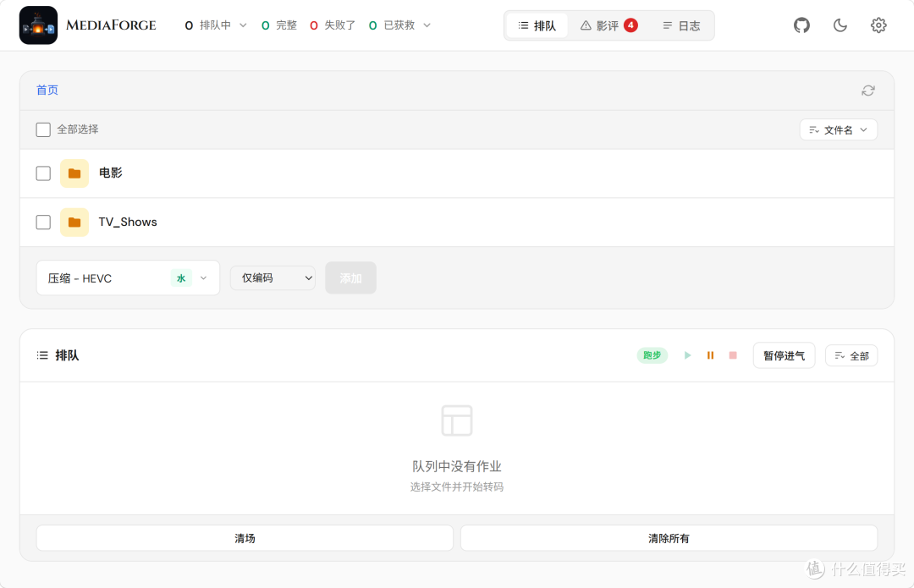Screen dimensions: 914x588
Task: Click the 暂停进气 button
Action: pyautogui.click(x=784, y=355)
